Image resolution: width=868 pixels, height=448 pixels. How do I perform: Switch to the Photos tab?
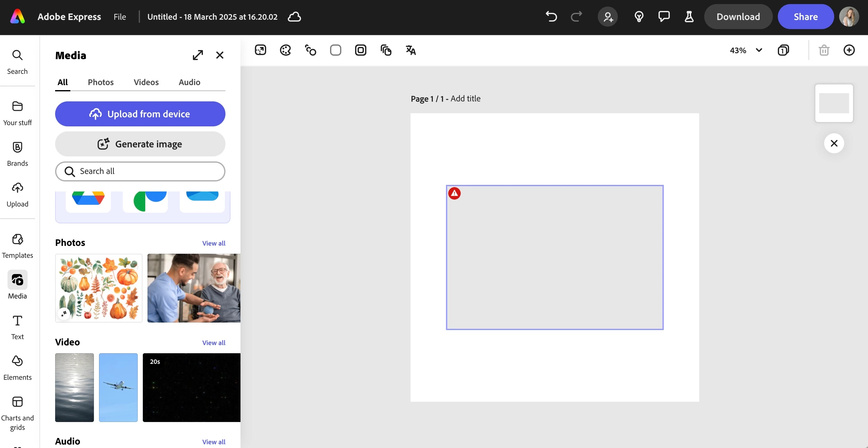[101, 82]
